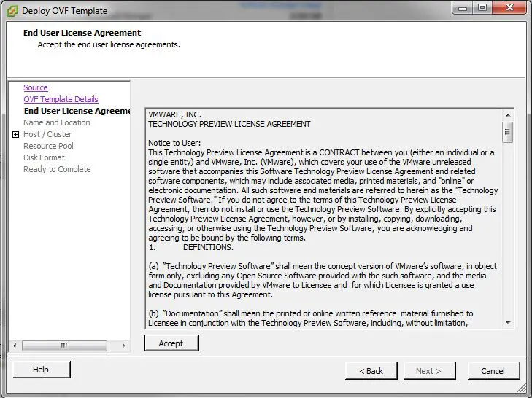Expand the Host / Cluster tree node
The height and width of the screenshot is (398, 532).
click(15, 134)
